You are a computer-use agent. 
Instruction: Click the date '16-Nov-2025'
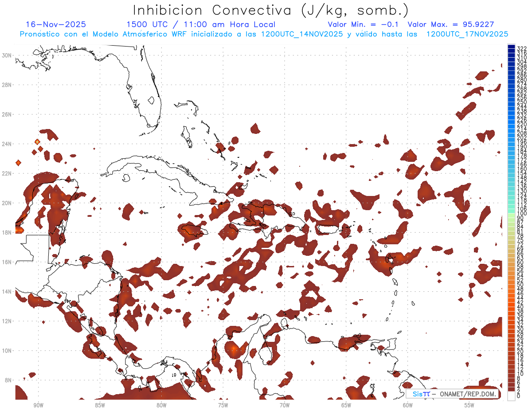56,24
